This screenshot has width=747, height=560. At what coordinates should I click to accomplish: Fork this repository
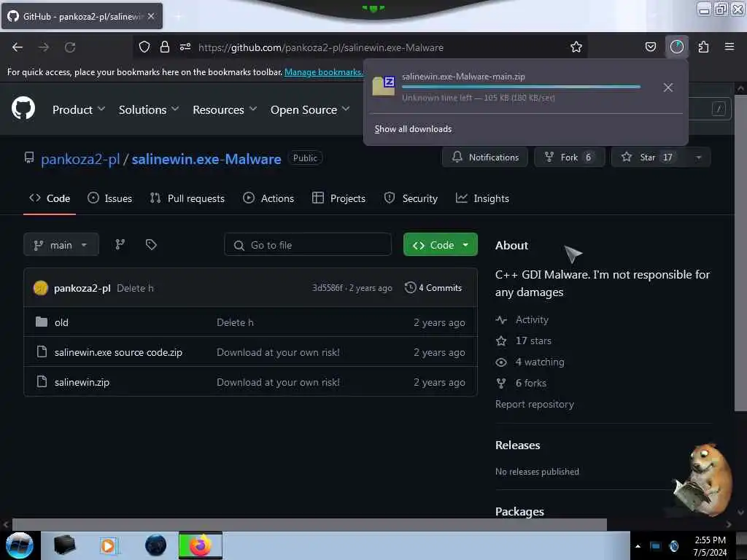569,157
